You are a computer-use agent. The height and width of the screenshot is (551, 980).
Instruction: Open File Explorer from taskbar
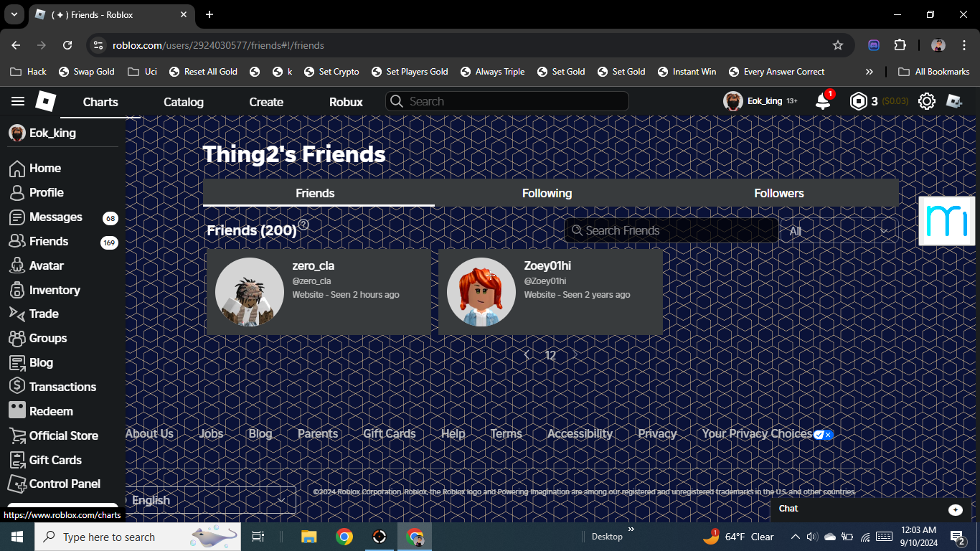coord(309,537)
